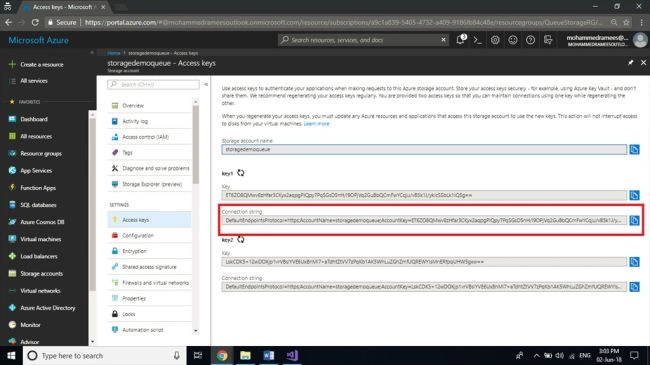Launch Cloud Shell from header
This screenshot has width=650, height=365.
pyautogui.click(x=478, y=40)
